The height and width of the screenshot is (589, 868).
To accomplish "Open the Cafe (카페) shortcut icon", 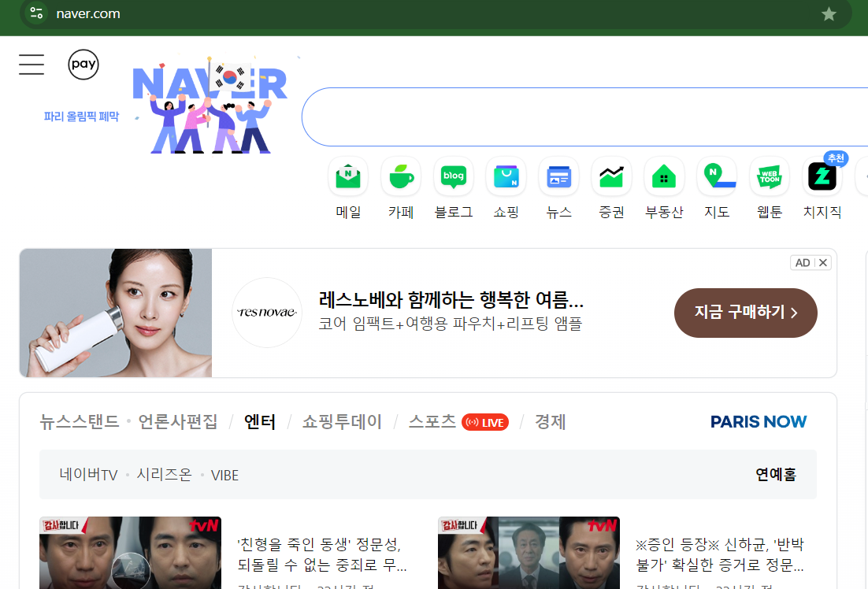I will [x=401, y=176].
